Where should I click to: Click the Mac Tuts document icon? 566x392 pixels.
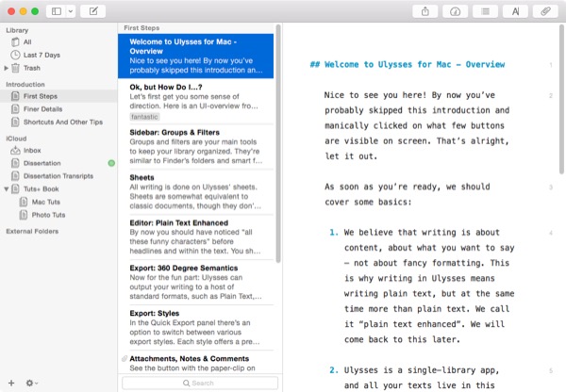coord(24,202)
